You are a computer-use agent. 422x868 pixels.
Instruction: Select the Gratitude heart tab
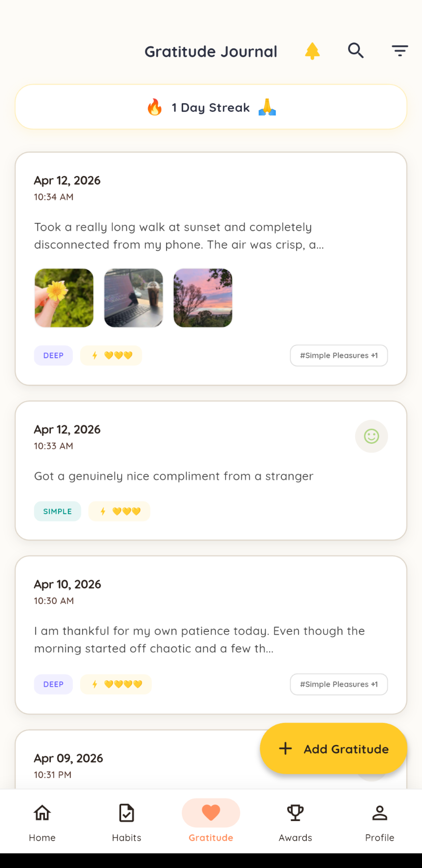211,822
